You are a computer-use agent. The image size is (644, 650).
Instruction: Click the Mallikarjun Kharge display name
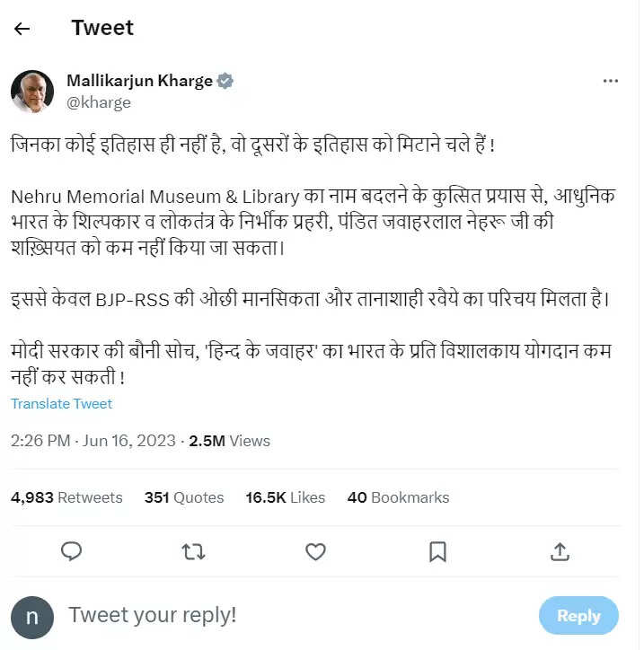pos(139,81)
